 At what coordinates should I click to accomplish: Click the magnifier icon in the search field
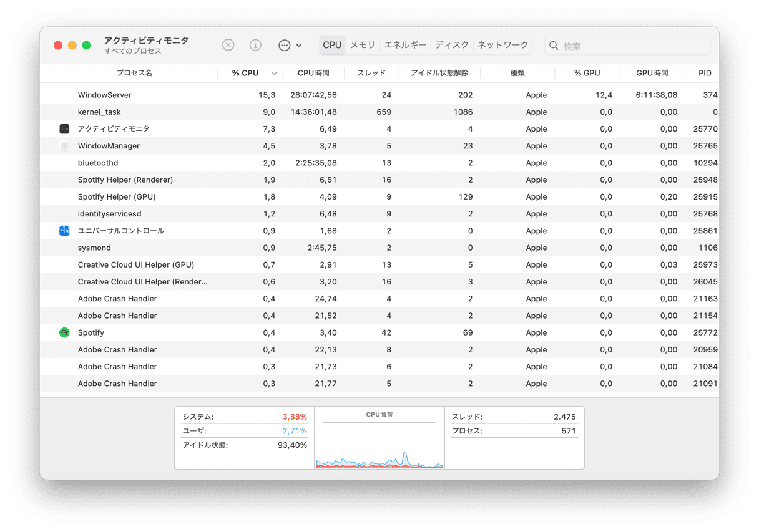tap(554, 46)
